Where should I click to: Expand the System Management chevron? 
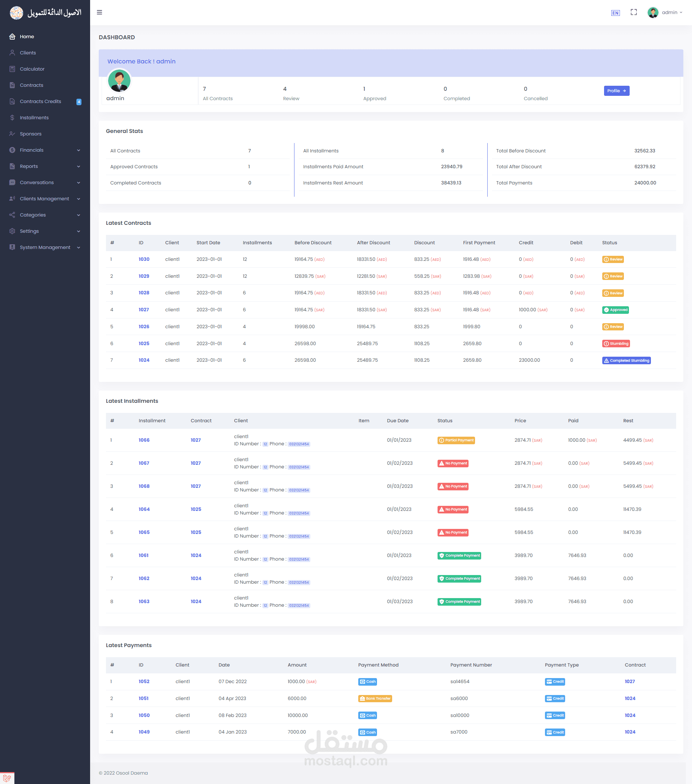click(x=79, y=248)
